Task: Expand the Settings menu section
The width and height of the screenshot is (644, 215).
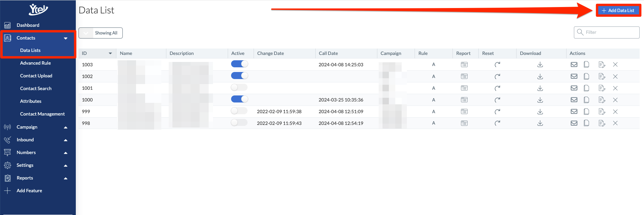Action: (66, 165)
